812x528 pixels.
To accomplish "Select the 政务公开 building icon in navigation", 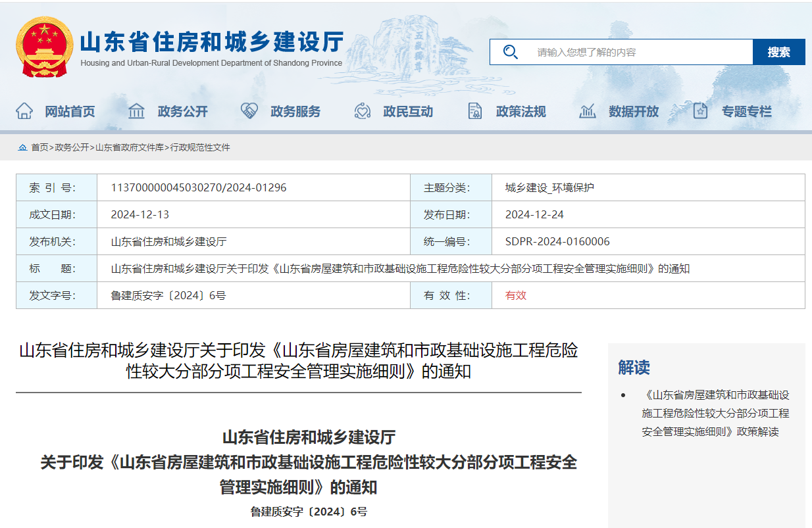I will (x=136, y=111).
